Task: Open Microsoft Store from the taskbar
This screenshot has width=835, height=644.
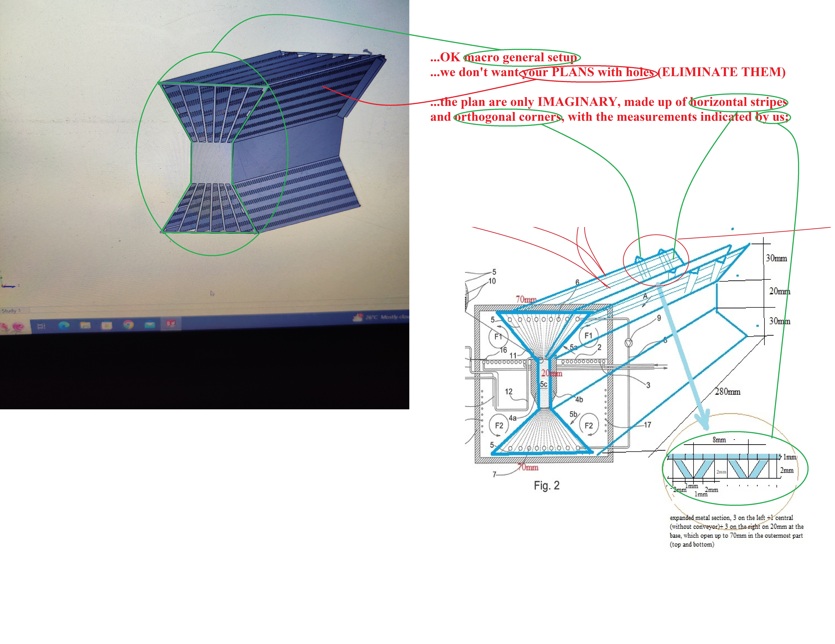Action: pos(107,325)
